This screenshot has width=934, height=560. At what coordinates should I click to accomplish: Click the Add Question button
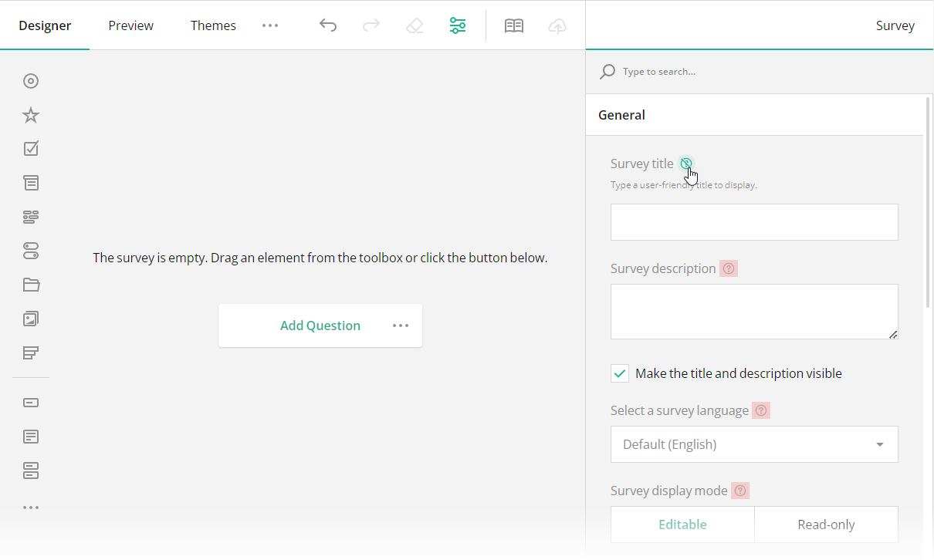point(320,325)
